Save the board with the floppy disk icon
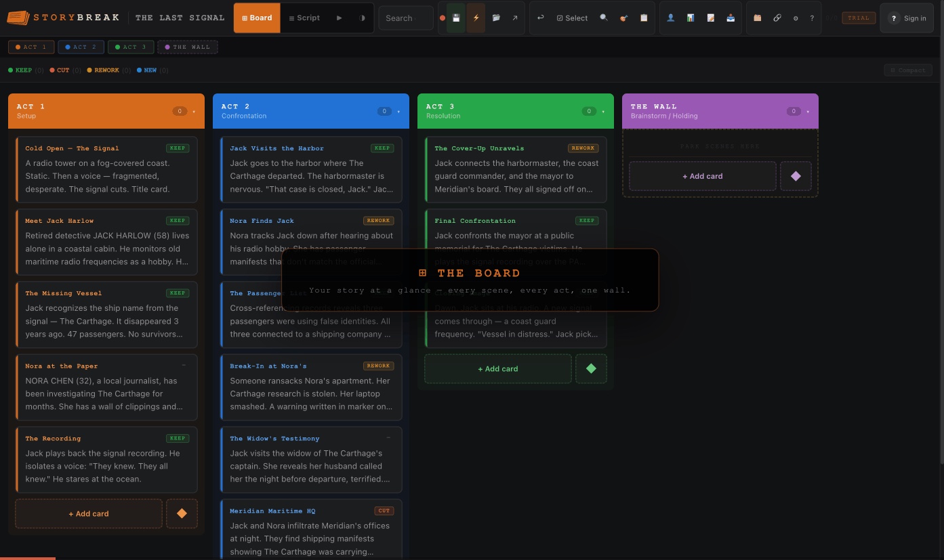This screenshot has width=944, height=560. coord(455,18)
